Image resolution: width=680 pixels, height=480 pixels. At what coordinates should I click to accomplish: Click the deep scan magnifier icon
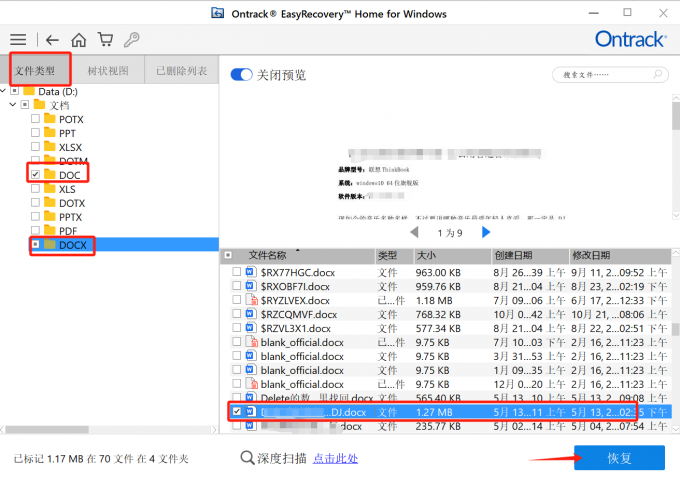pos(247,458)
